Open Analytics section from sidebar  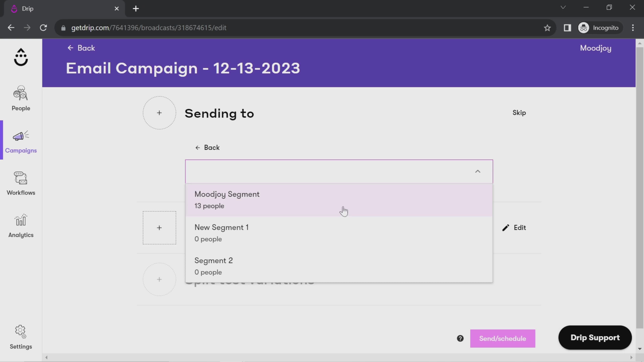(x=21, y=226)
